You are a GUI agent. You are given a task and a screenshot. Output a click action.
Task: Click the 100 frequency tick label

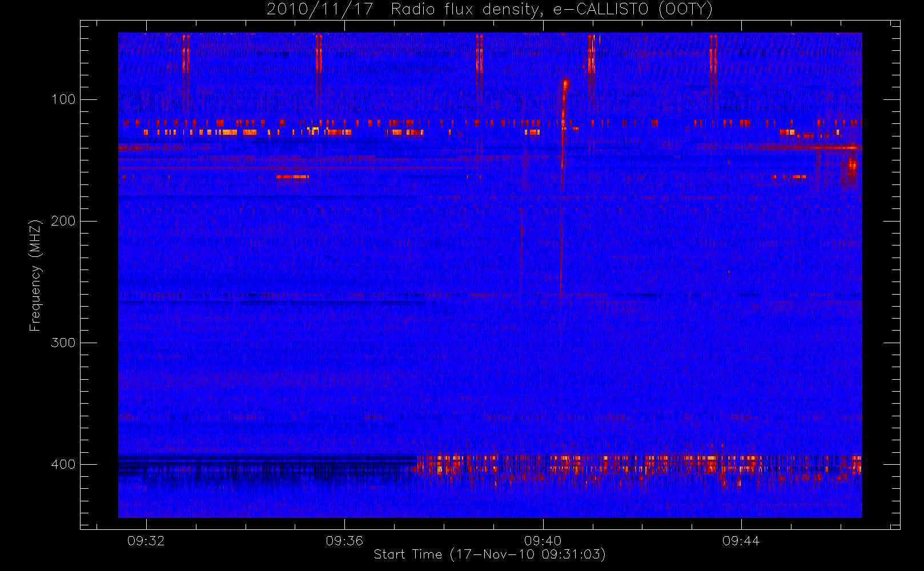[x=63, y=99]
